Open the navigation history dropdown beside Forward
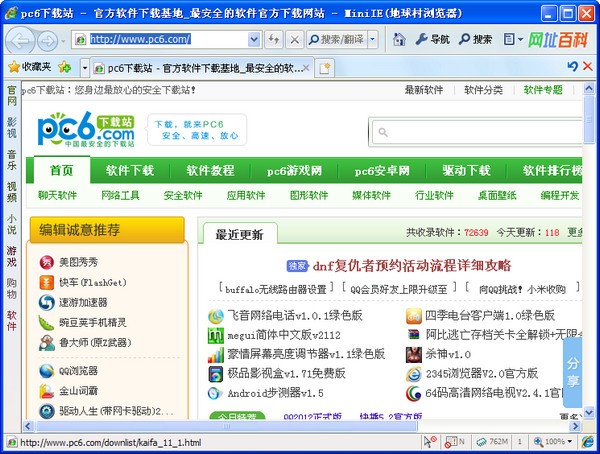 tap(63, 40)
